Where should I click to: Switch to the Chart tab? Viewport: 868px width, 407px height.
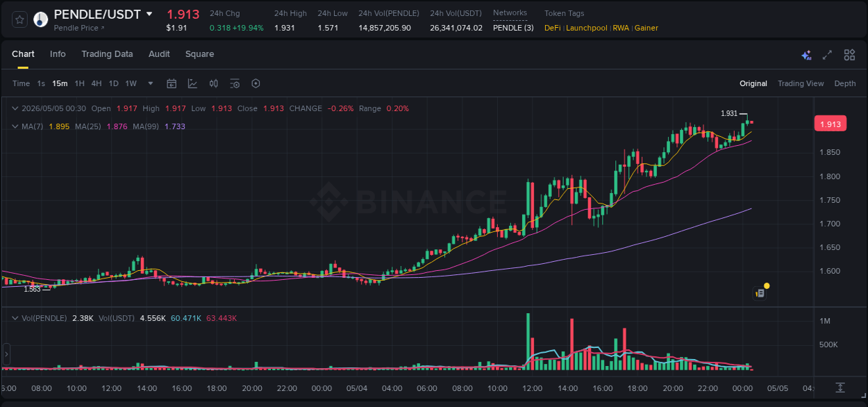[23, 54]
